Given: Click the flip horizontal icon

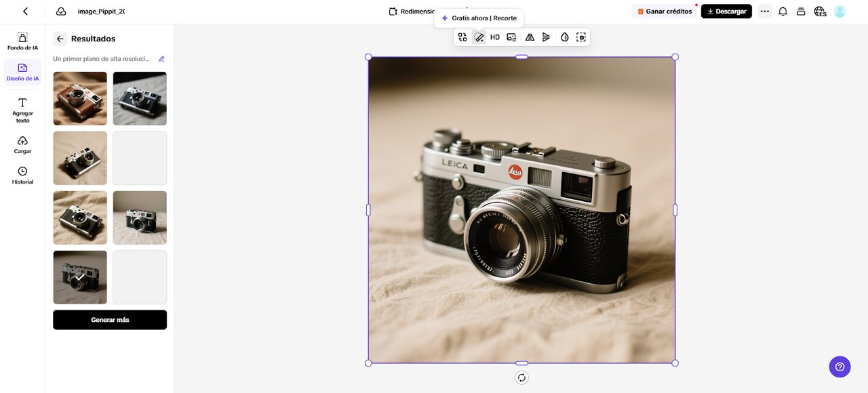Looking at the screenshot, I should coord(530,37).
